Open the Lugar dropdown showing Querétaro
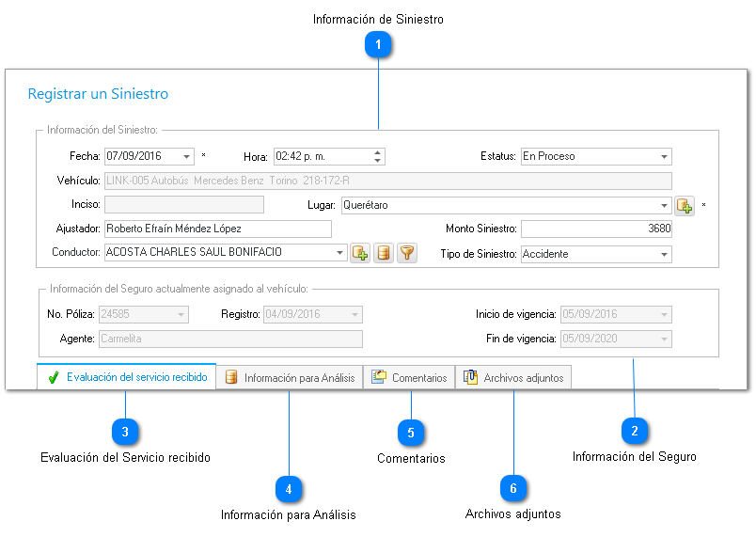Image resolution: width=756 pixels, height=537 pixels. coord(664,205)
